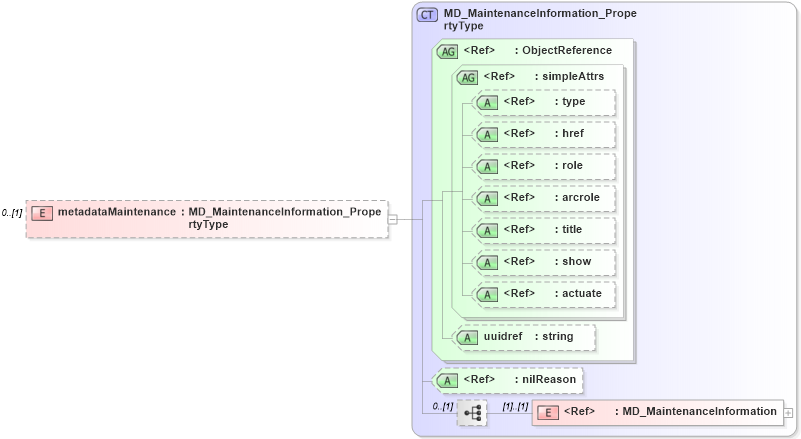Select the ': actuate' attribute label
The image size is (801, 439).
coord(578,293)
